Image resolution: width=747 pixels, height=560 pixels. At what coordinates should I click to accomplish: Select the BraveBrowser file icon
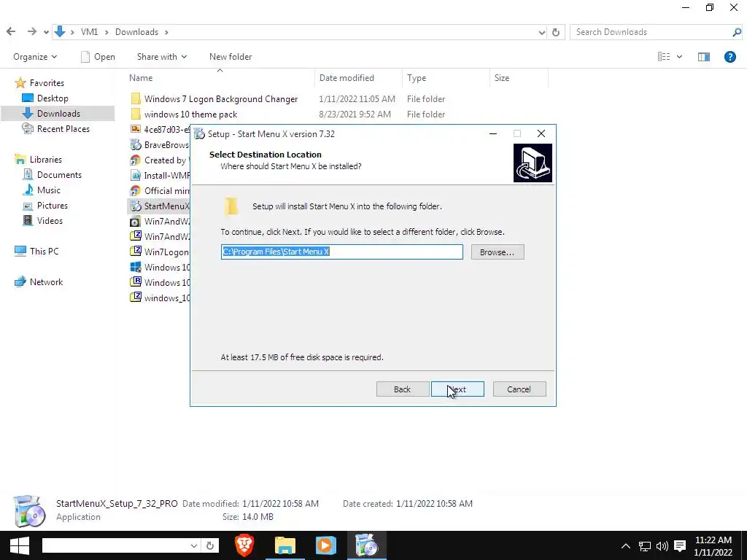point(136,145)
